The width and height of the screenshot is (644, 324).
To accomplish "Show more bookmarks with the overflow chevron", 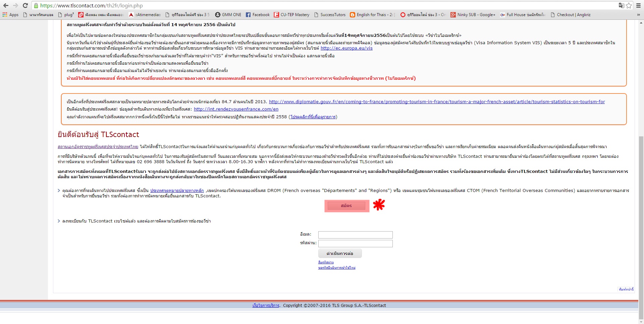I will coord(638,15).
